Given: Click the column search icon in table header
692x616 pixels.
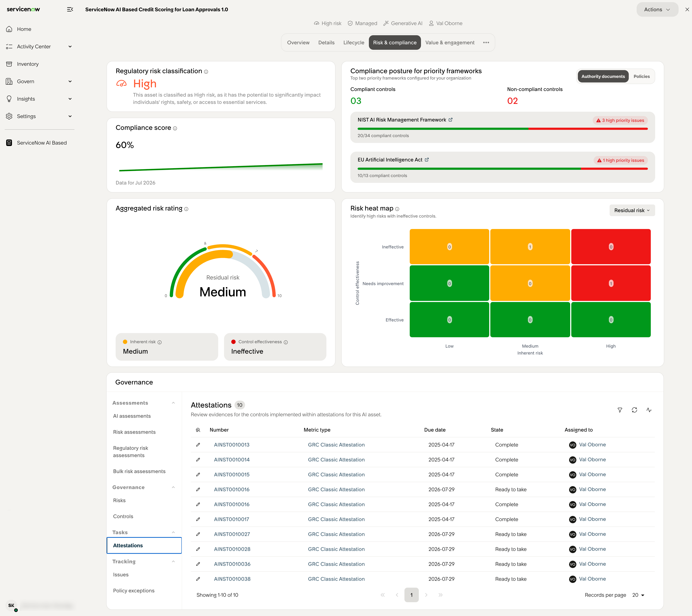Looking at the screenshot, I should pyautogui.click(x=198, y=430).
